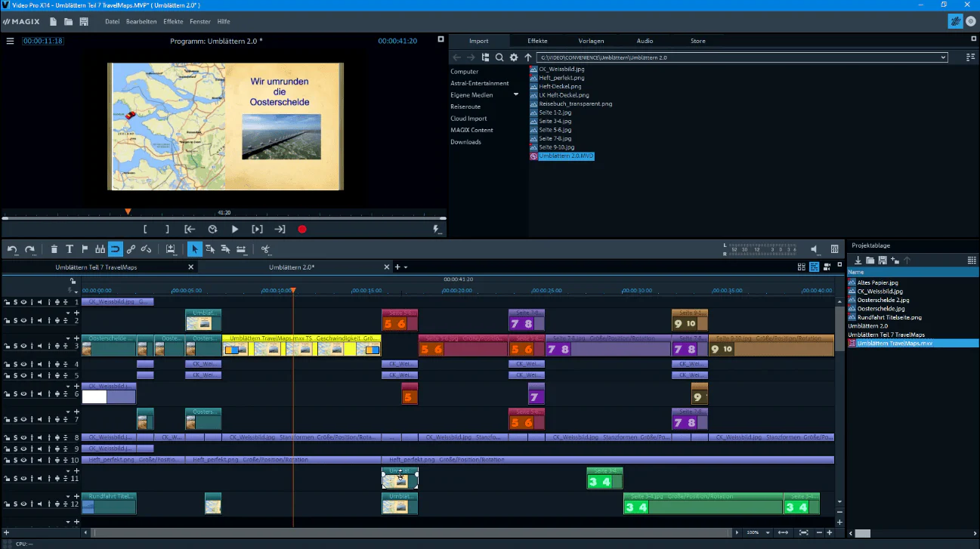Click the save project icon in top toolbar

pos(83,22)
